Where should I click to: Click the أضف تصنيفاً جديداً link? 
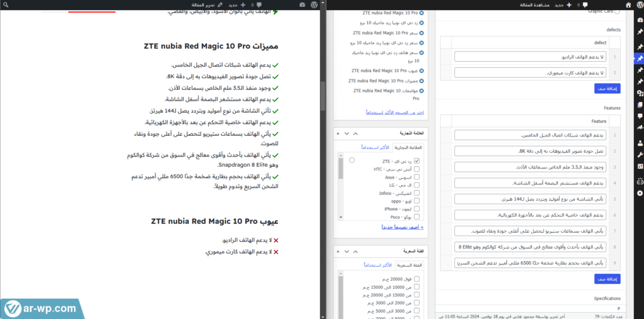click(x=403, y=227)
